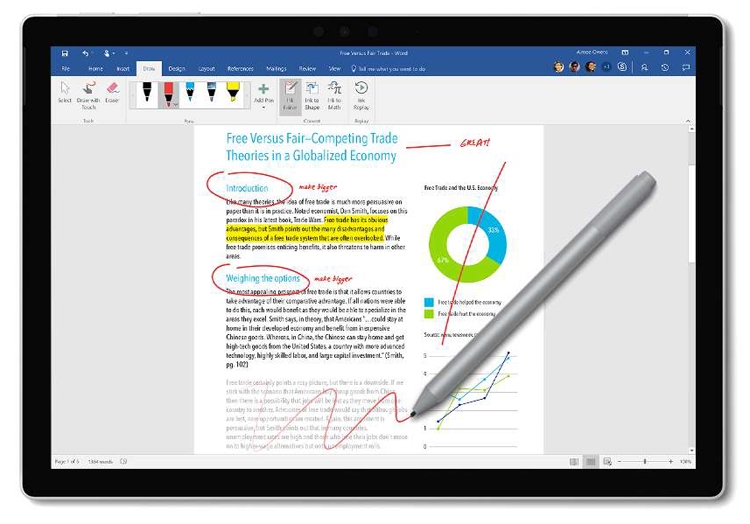Collapse the ribbon with the chevron
This screenshot has width=750, height=524.
pos(688,121)
